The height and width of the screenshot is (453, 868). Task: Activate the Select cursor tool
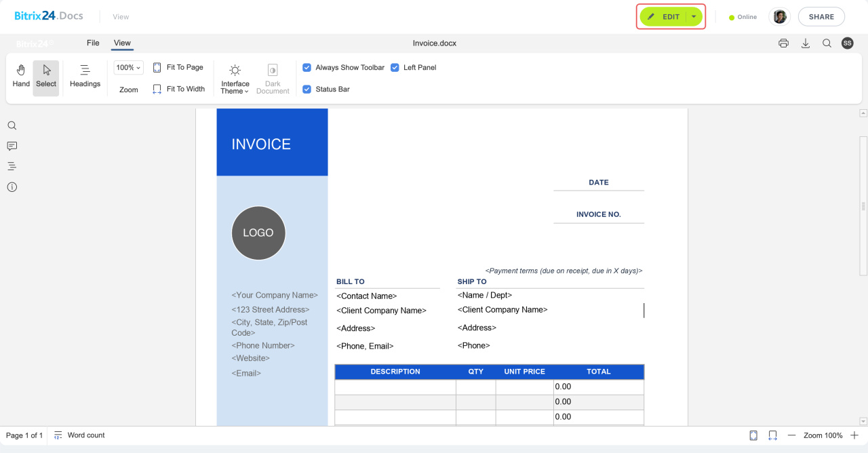46,78
